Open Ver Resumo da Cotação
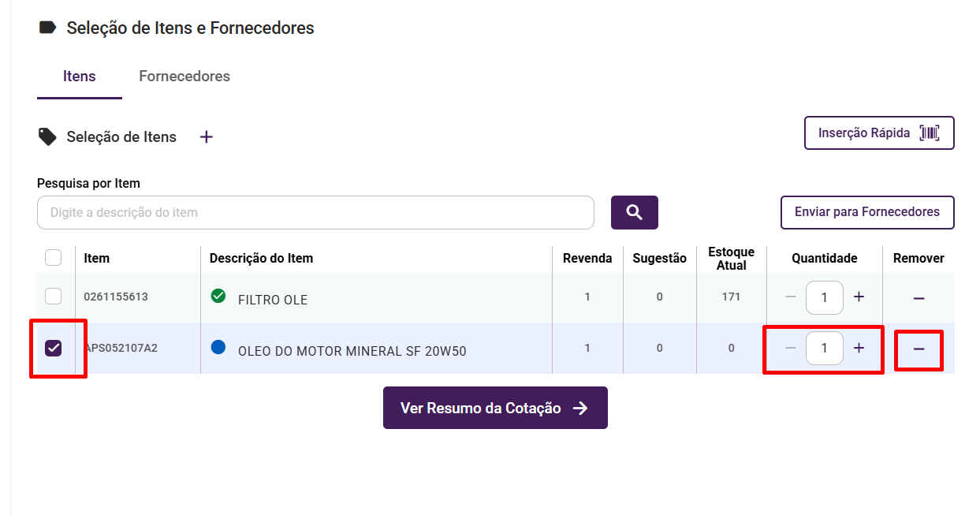The height and width of the screenshot is (515, 980). point(495,408)
